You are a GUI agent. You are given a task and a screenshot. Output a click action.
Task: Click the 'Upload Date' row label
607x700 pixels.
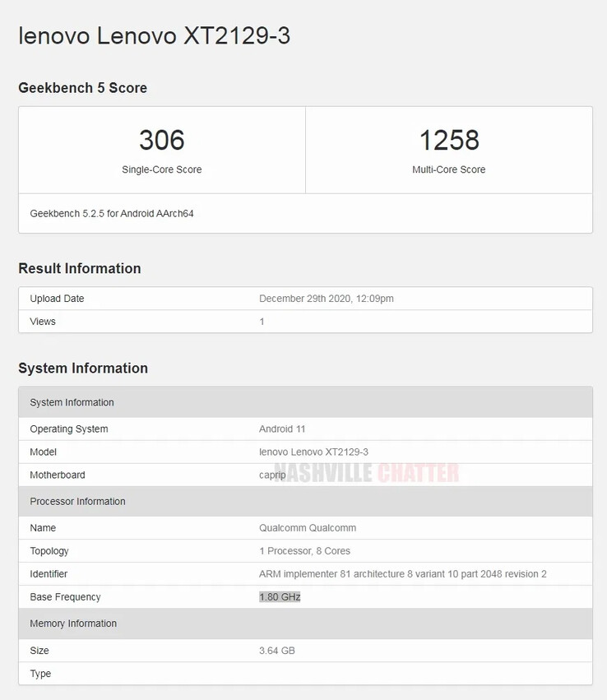(x=57, y=299)
